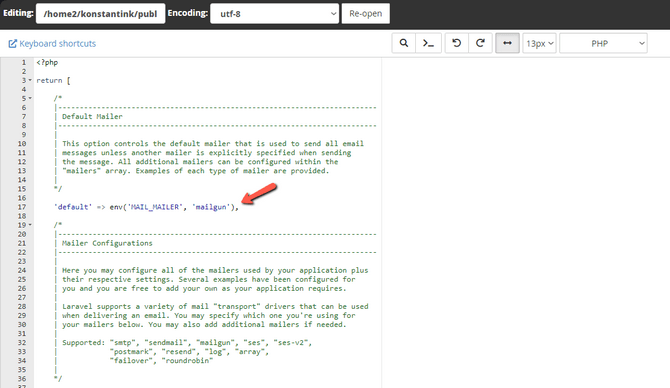Open the search tool magnifier icon
This screenshot has width=670, height=388.
tap(403, 43)
